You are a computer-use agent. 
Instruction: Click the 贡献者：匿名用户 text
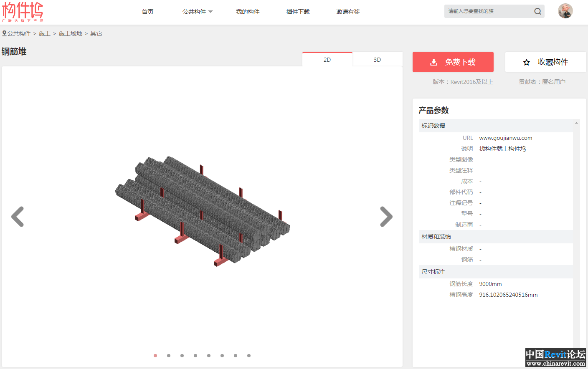tap(542, 82)
